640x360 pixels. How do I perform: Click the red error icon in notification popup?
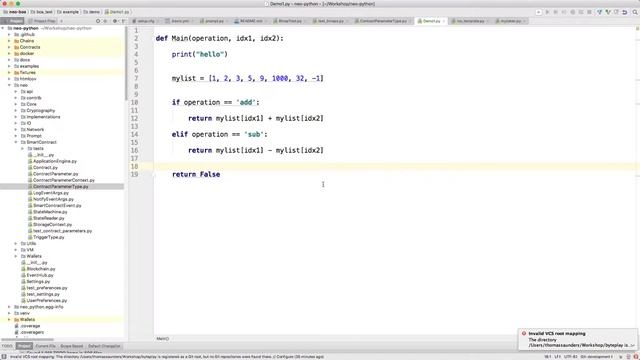pos(524,333)
